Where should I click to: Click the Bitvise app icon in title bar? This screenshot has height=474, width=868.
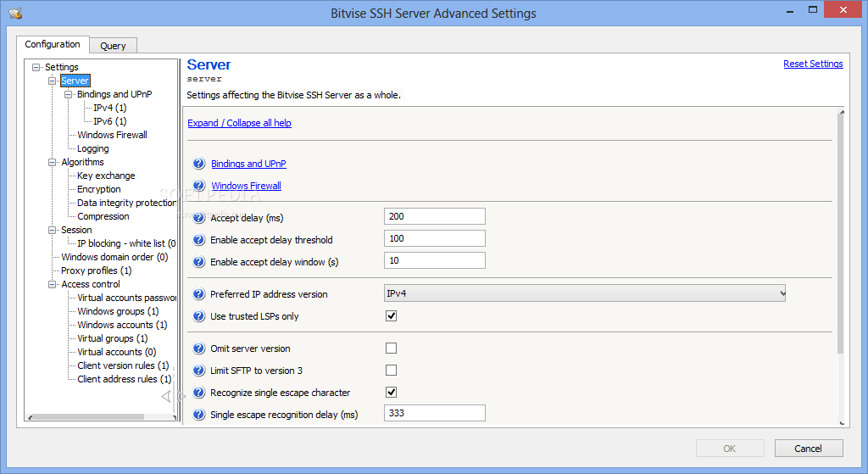[x=15, y=13]
